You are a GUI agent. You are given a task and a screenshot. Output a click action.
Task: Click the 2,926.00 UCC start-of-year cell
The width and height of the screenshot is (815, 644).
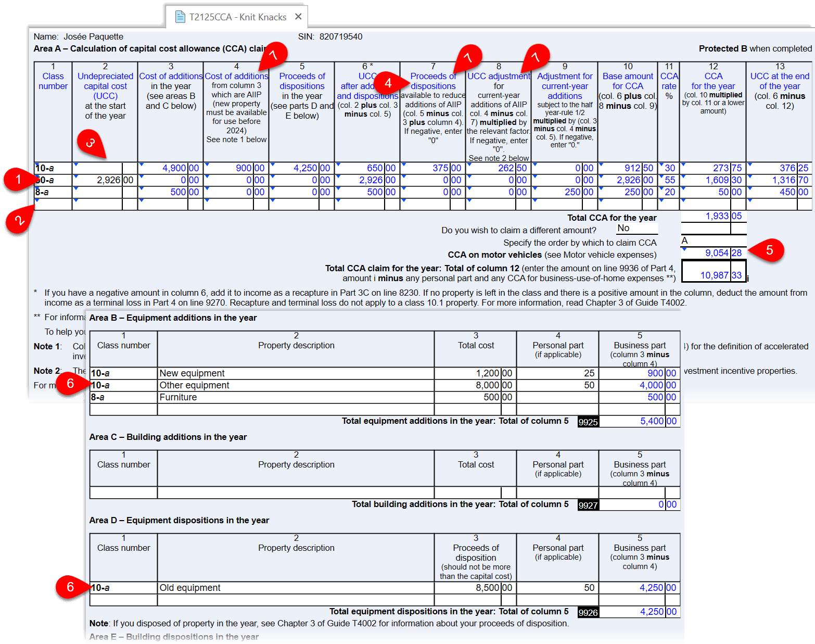click(105, 180)
